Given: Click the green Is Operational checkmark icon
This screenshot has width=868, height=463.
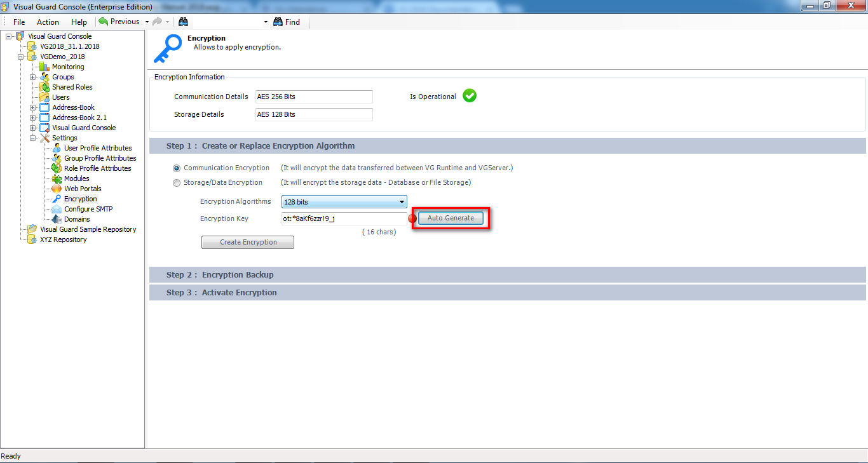Looking at the screenshot, I should click(x=469, y=95).
